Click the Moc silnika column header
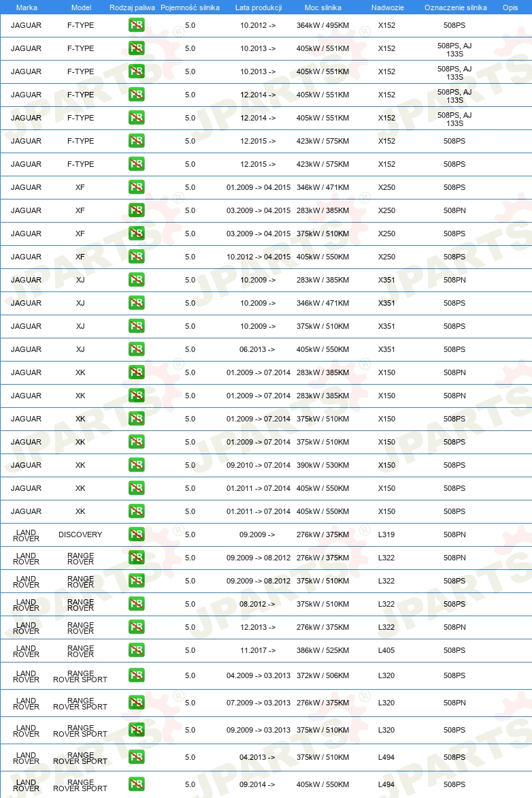This screenshot has width=532, height=798. 323,7
